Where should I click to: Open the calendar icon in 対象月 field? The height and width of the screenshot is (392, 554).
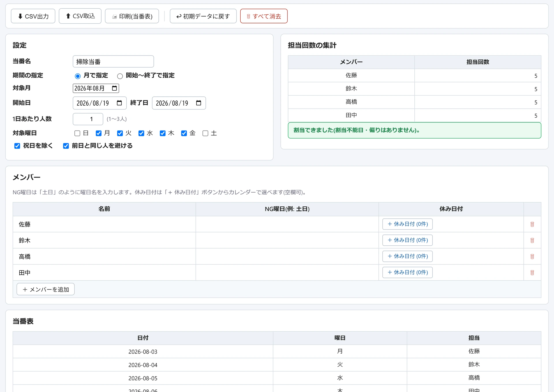115,88
